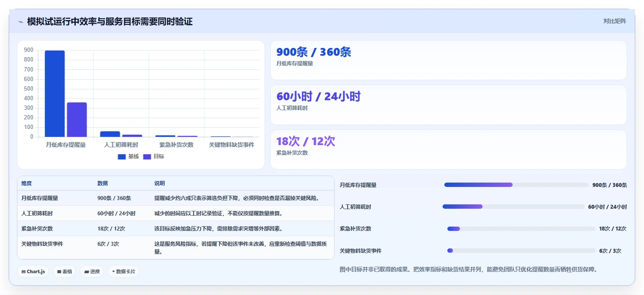Click the header icon beside the title
644x295 pixels.
pos(20,22)
